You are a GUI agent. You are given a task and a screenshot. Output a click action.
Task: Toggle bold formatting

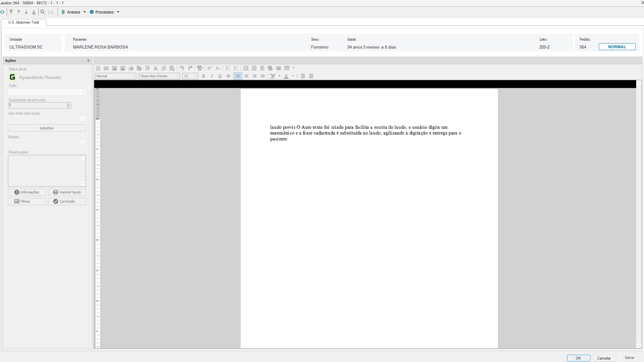(x=203, y=76)
